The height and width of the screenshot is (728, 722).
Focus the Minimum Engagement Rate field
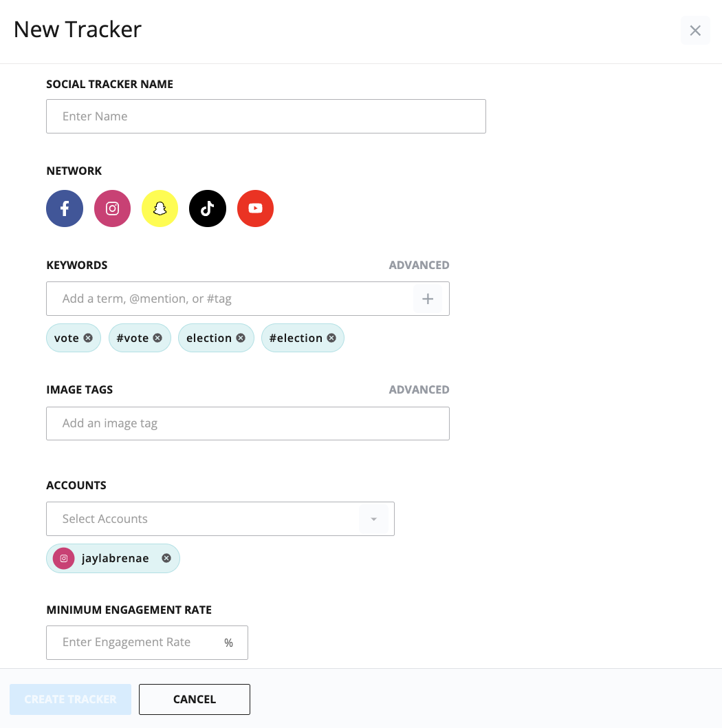pos(147,643)
